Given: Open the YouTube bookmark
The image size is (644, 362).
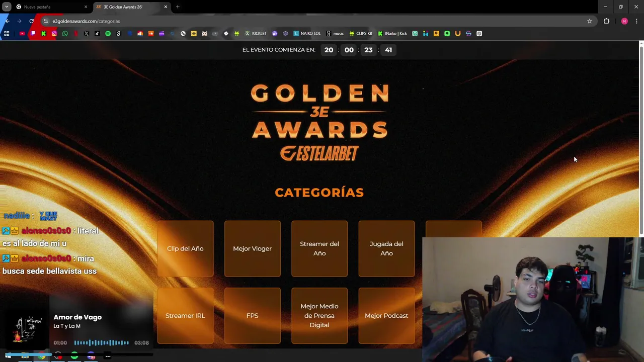Looking at the screenshot, I should point(22,34).
